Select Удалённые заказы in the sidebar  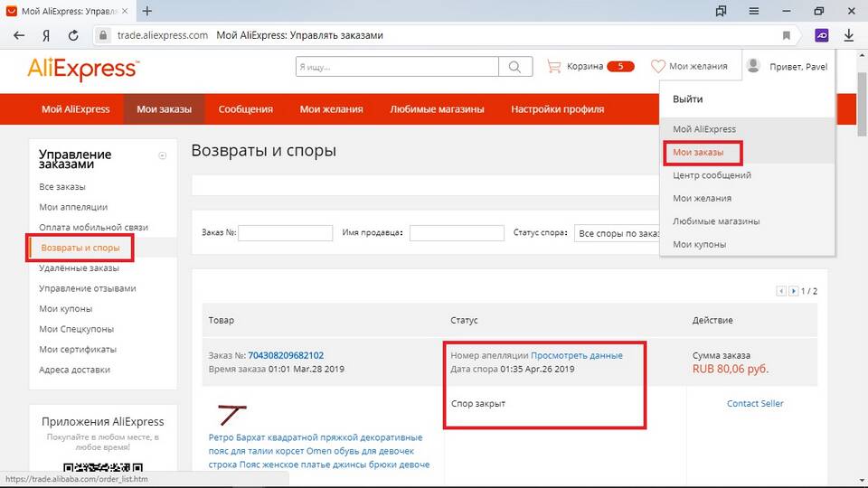79,268
